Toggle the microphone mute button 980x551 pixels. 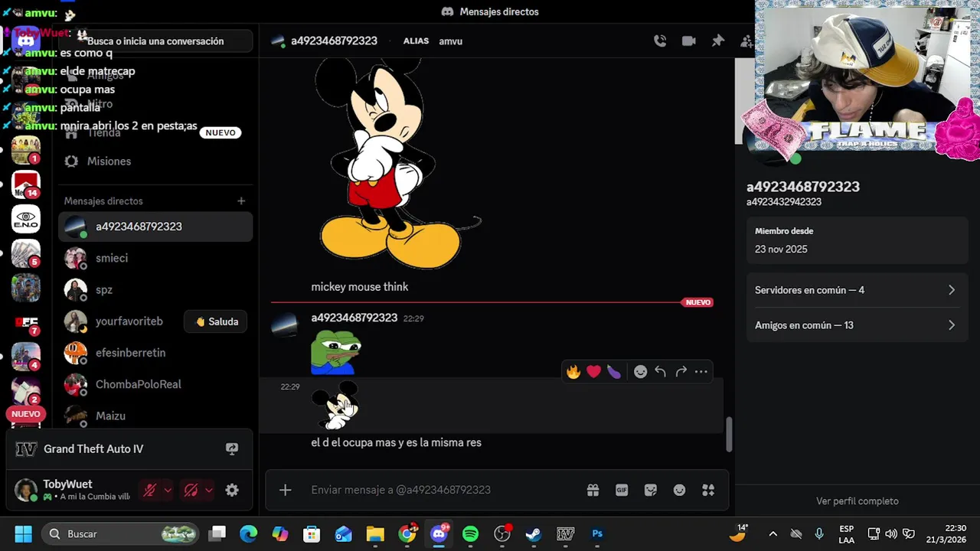tap(150, 490)
